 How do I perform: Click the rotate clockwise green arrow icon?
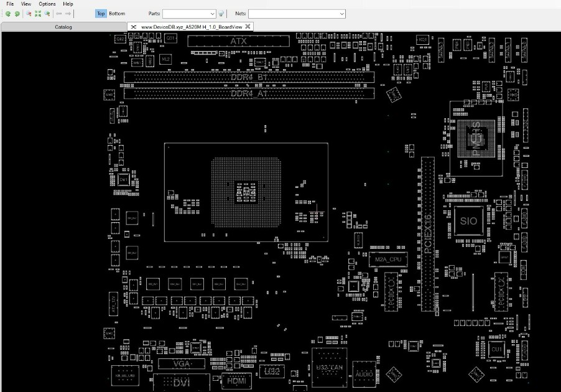[17, 14]
